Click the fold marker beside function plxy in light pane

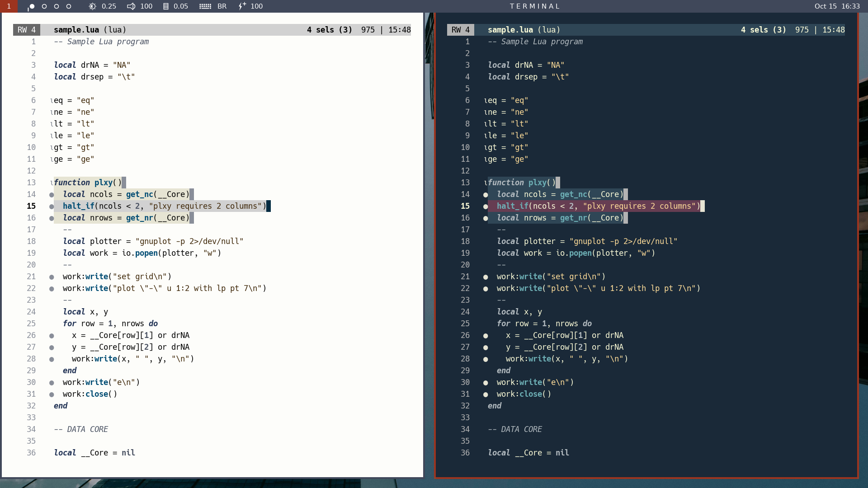[52, 183]
